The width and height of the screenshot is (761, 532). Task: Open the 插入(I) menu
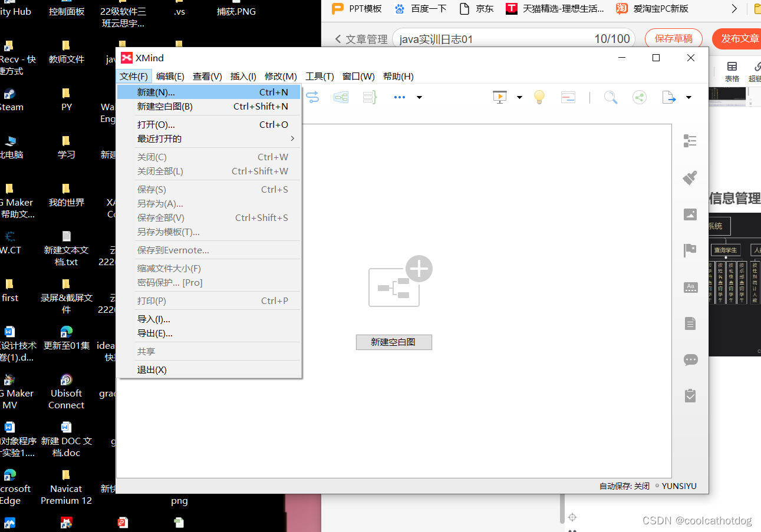(243, 76)
